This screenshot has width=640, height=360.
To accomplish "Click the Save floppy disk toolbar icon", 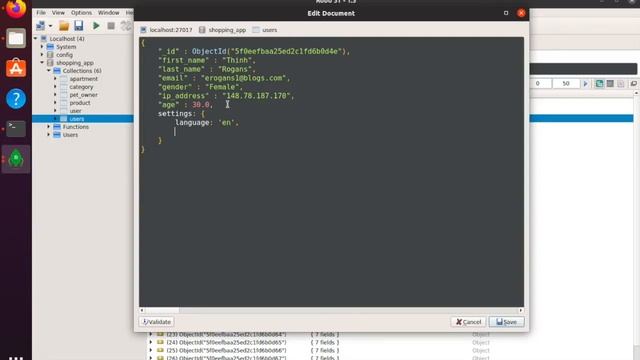I will (78, 26).
